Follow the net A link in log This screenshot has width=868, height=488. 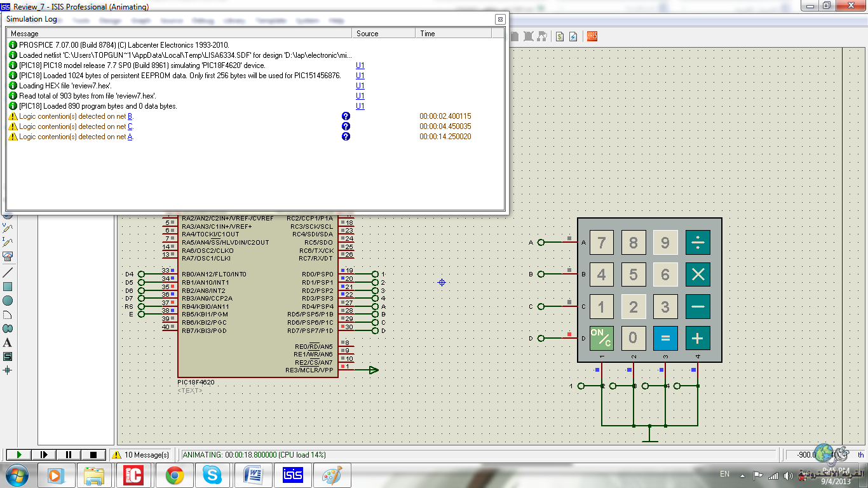click(x=130, y=137)
